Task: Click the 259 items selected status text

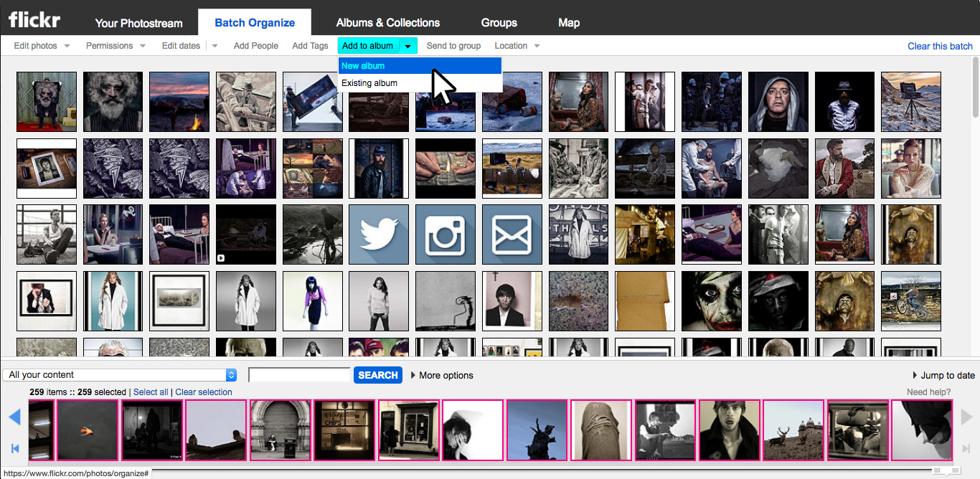Action: click(78, 392)
